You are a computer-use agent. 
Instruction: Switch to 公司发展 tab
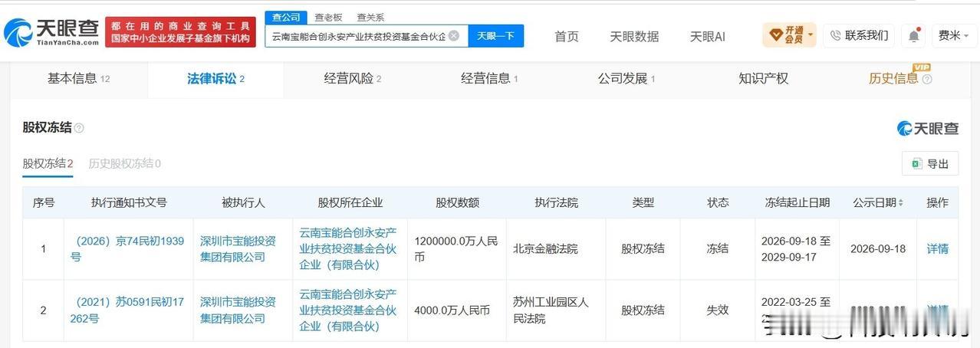point(626,78)
